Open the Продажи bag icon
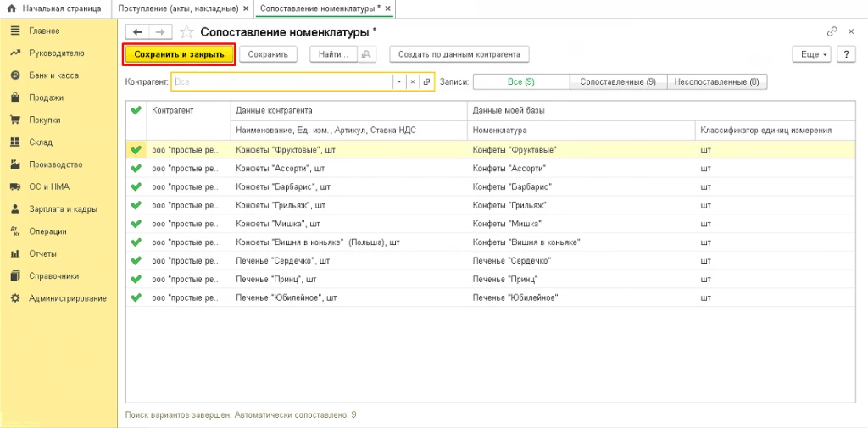868x428 pixels. click(15, 98)
